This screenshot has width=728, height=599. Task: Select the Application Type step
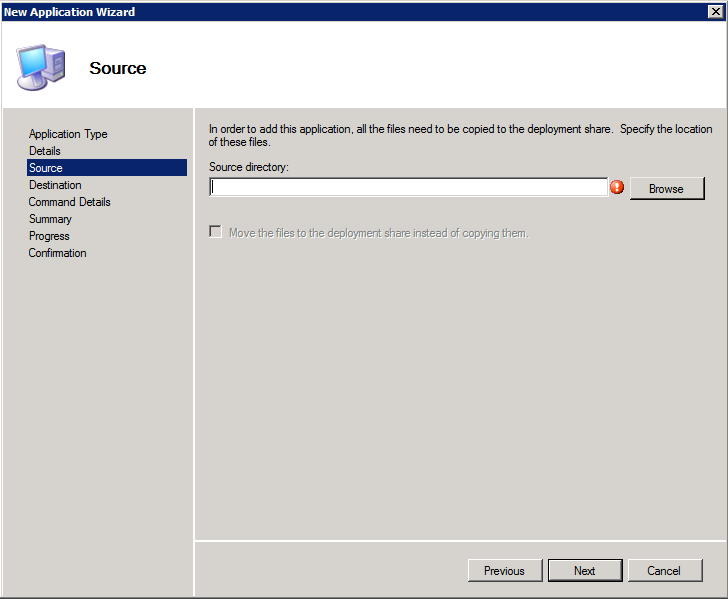(x=68, y=134)
